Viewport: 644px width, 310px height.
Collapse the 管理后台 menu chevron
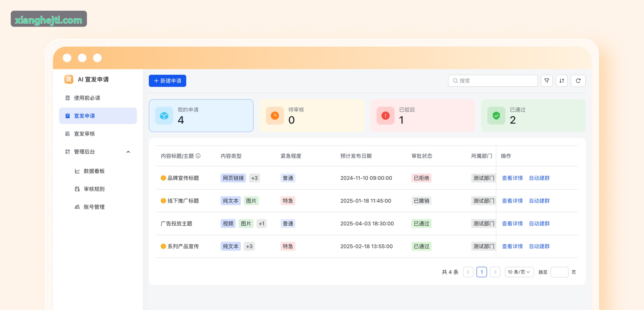coord(128,152)
